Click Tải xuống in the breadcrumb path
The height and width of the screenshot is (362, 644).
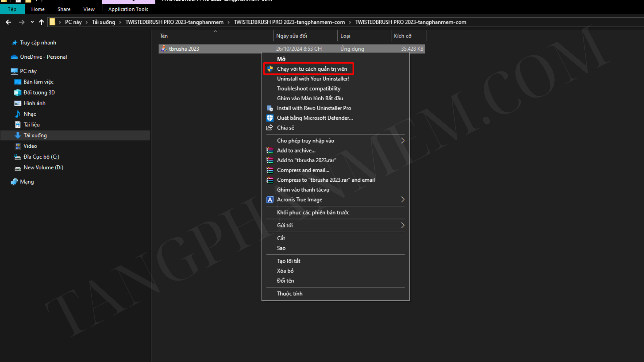pyautogui.click(x=103, y=22)
